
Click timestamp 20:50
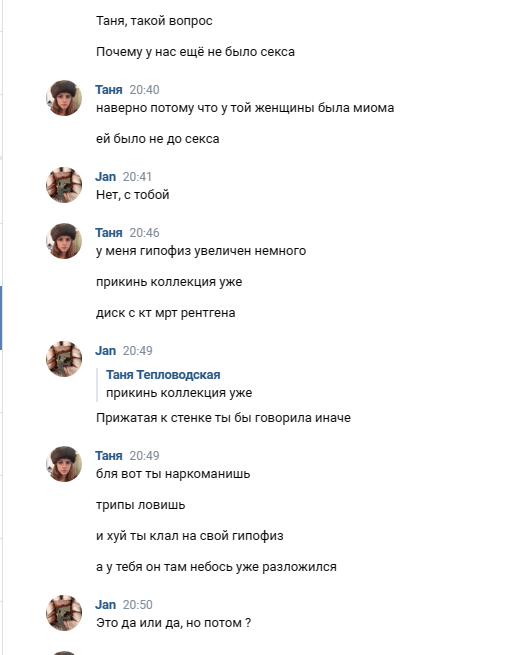click(137, 604)
